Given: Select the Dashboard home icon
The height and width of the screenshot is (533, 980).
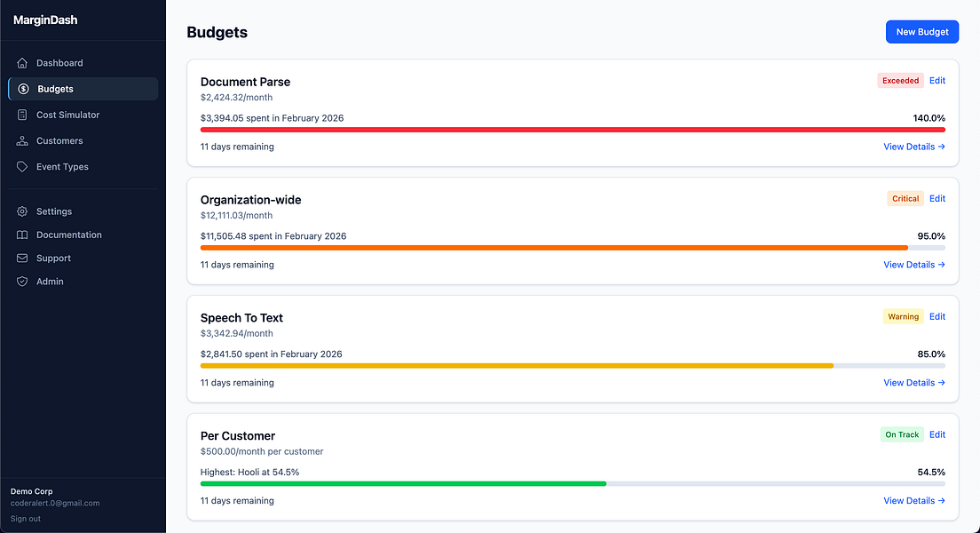Looking at the screenshot, I should [21, 63].
